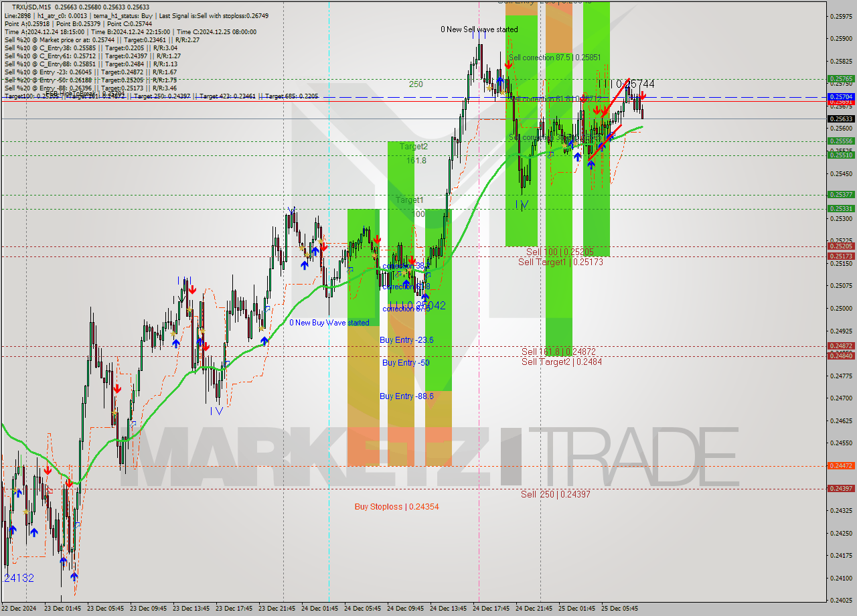Select the 'Sell Target1 | 0.25173' label
The width and height of the screenshot is (857, 616).
pos(561,262)
